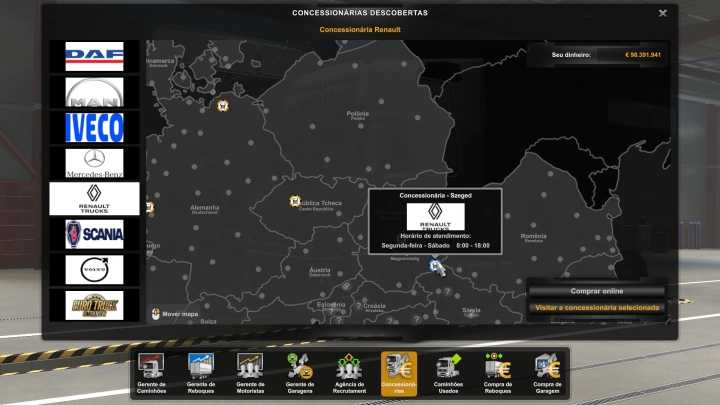Select the MAN brand logo
Screen dimensions: 720x405
(x=94, y=92)
